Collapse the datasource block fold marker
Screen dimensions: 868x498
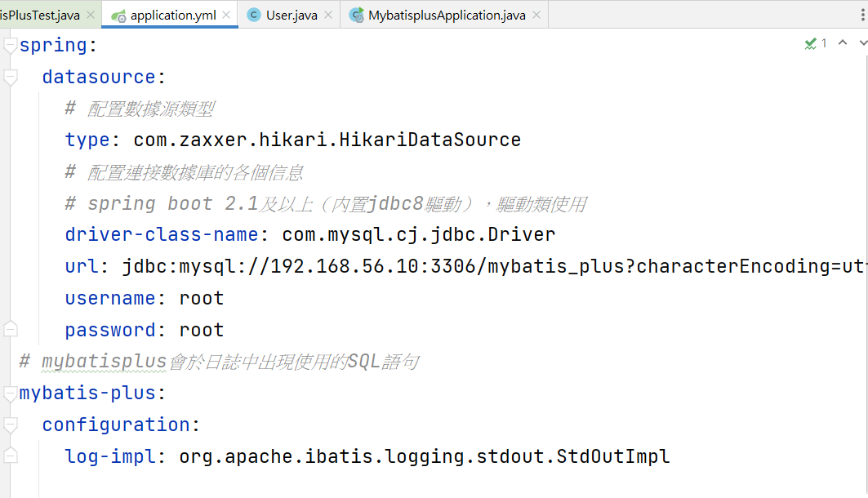click(x=10, y=77)
